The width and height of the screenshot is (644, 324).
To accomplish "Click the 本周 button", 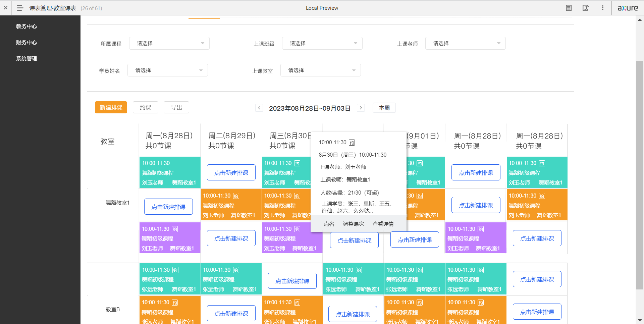I will [384, 108].
